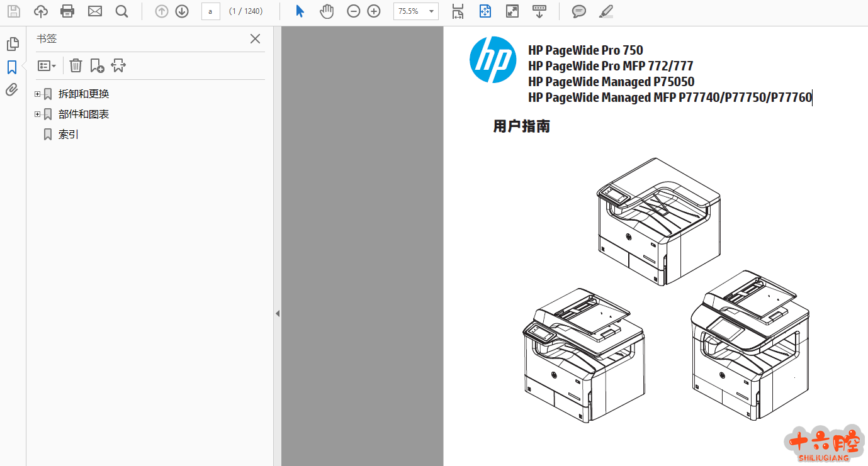Screen dimensions: 868x466
Task: Go to next page arrow
Action: 182,11
